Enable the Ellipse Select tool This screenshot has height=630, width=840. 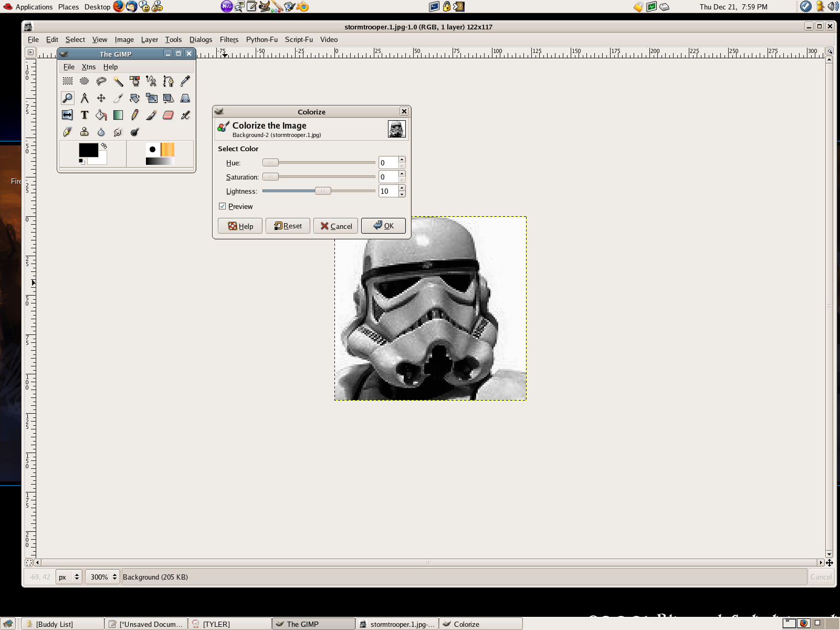point(84,81)
